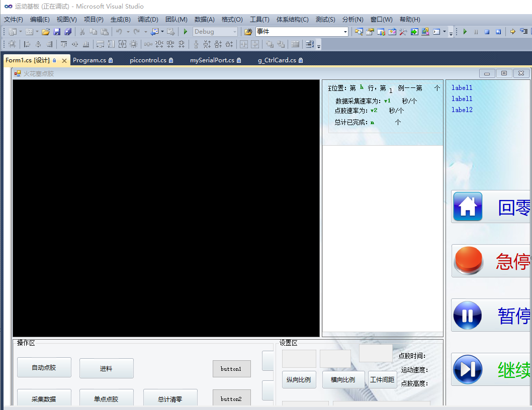Viewport: 532px width, 410px height.
Task: Open the Toolbox hammer-and-wrench icon
Action: pos(403,32)
